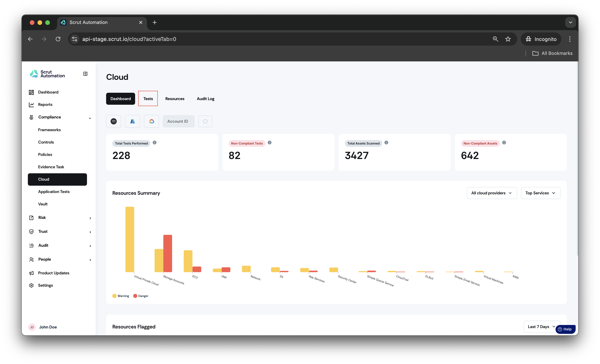Click info icon beside Total Tests Performed
This screenshot has width=600, height=364.
click(x=155, y=143)
